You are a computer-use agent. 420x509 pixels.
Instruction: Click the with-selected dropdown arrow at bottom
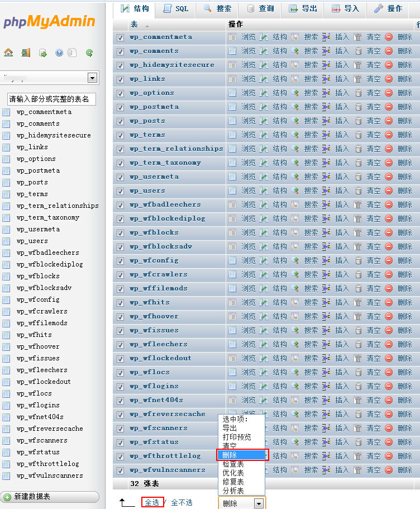258,503
